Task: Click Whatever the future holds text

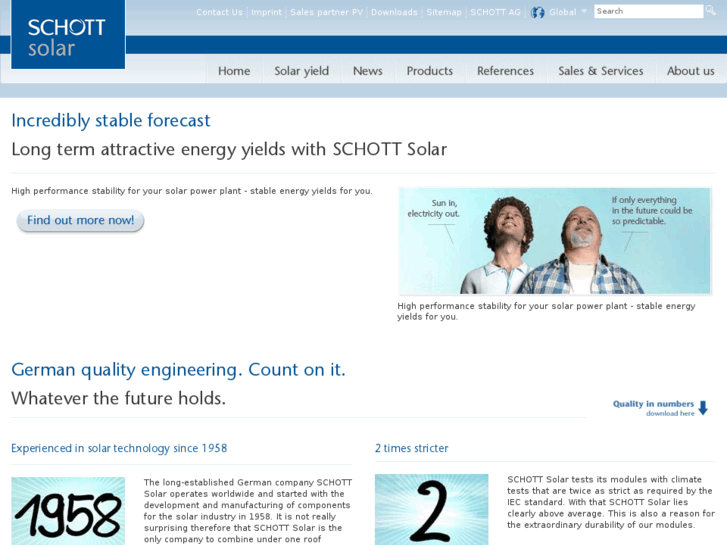Action: click(118, 398)
